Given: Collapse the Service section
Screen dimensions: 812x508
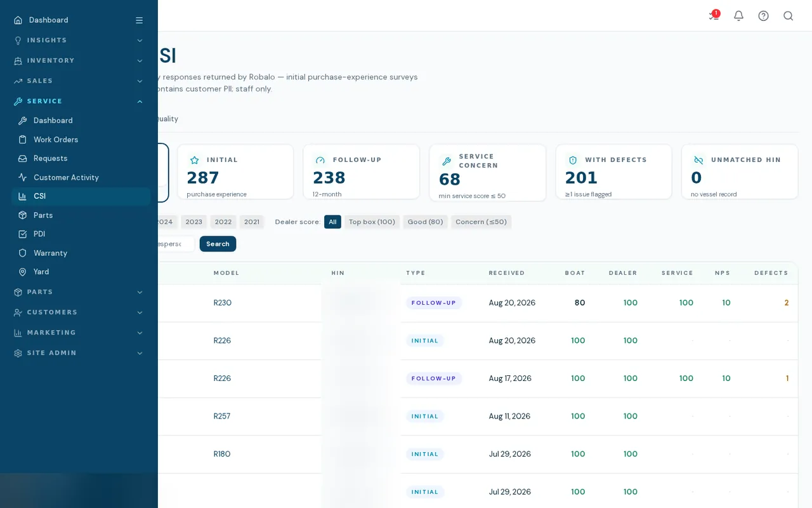Looking at the screenshot, I should [x=79, y=102].
